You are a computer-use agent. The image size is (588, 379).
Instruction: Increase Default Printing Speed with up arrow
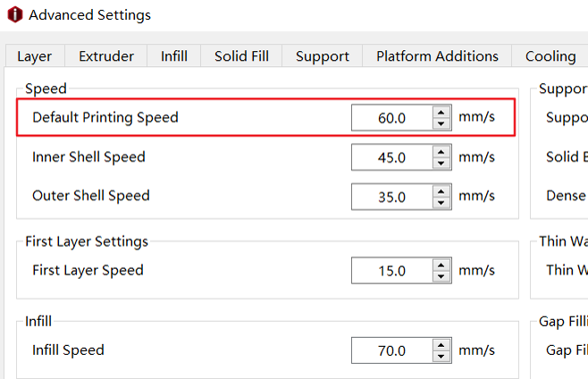(x=441, y=113)
